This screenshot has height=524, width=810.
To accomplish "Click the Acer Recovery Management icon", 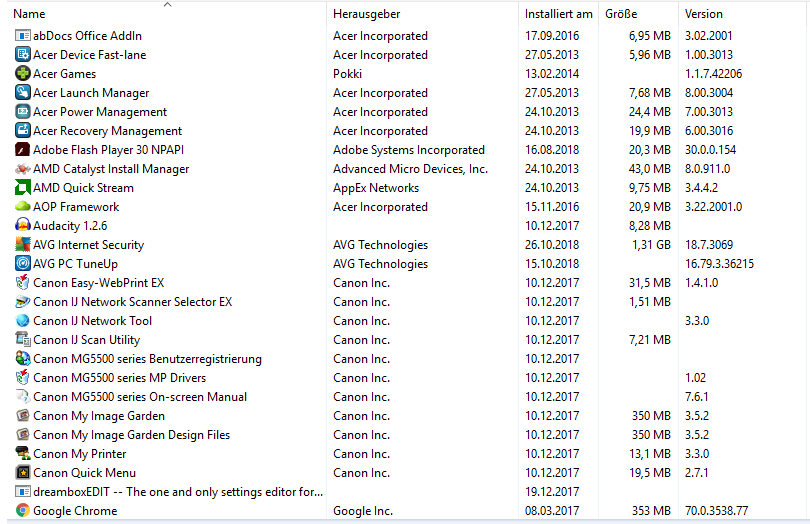I will click(x=23, y=131).
